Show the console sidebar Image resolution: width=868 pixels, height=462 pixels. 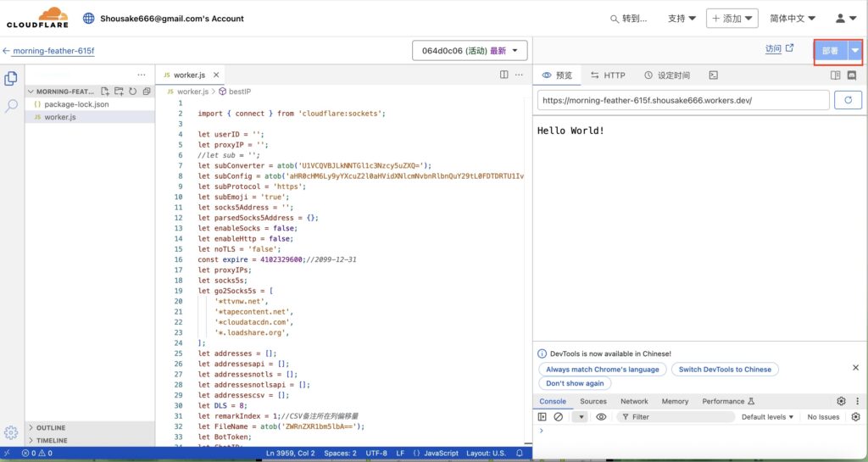[x=542, y=416]
